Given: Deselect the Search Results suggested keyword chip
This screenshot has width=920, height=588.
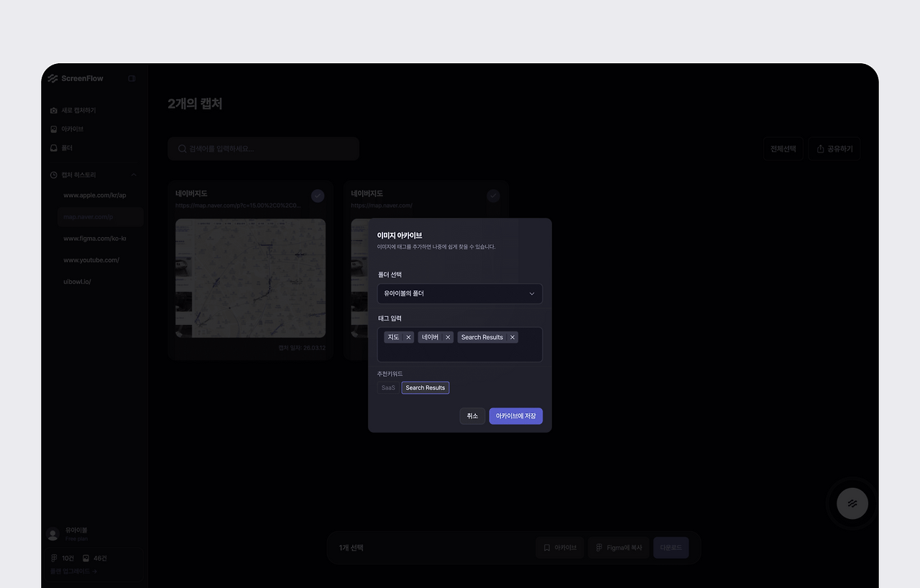Looking at the screenshot, I should pyautogui.click(x=425, y=387).
